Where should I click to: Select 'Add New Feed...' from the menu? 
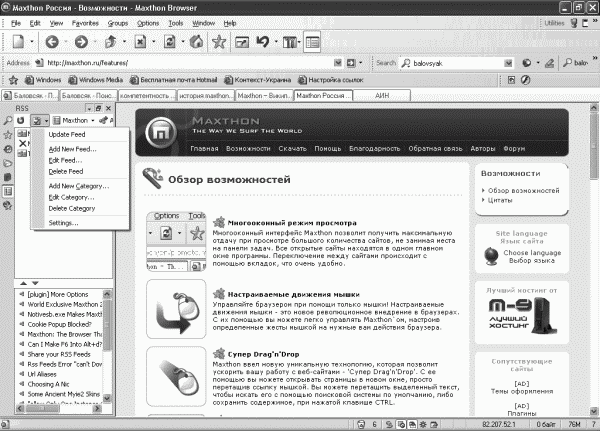click(72, 147)
